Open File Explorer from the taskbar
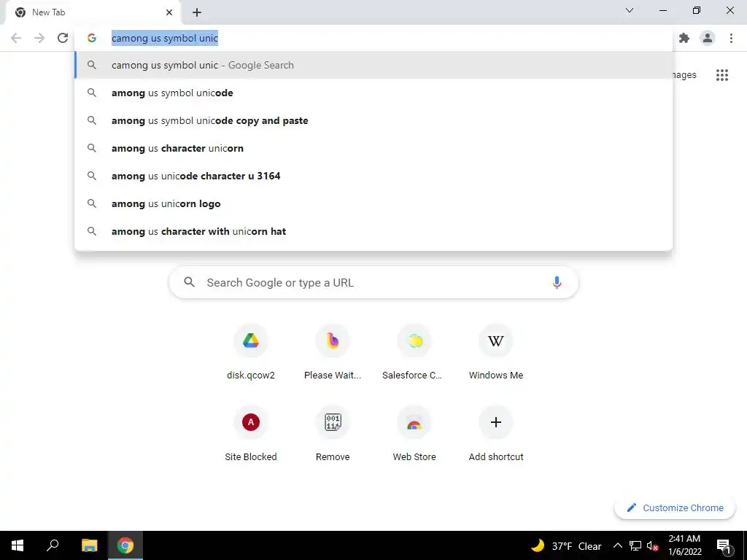Screen dimensions: 747x560 (x=89, y=545)
